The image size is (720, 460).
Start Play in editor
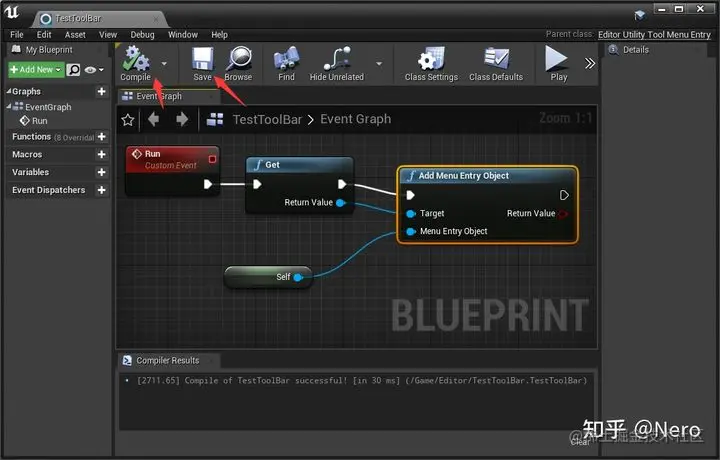[558, 63]
